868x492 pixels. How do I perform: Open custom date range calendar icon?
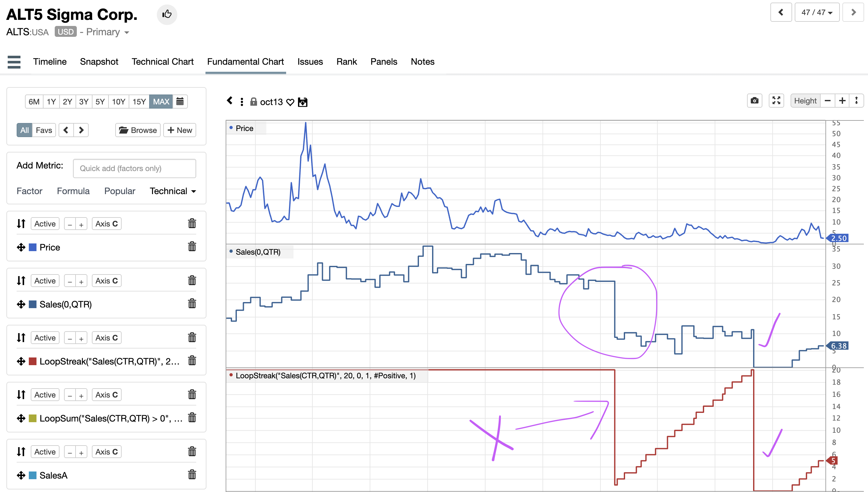point(180,102)
